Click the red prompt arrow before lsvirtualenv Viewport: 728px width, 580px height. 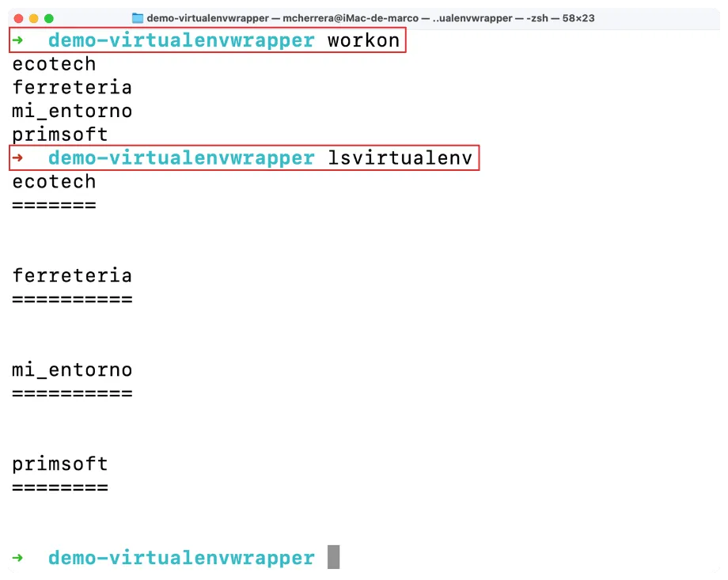coord(18,158)
